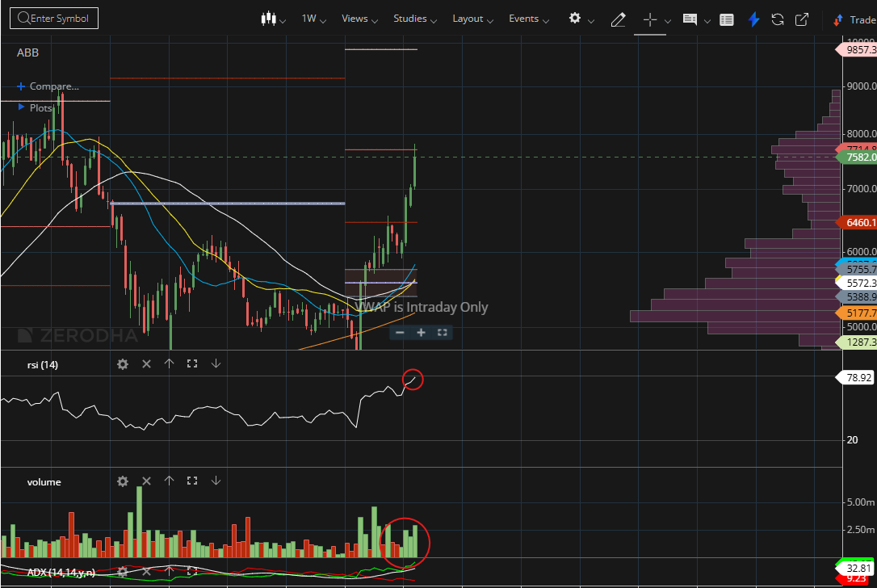877x588 pixels.
Task: Open the candlestick chart type dropdown
Action: pos(271,18)
